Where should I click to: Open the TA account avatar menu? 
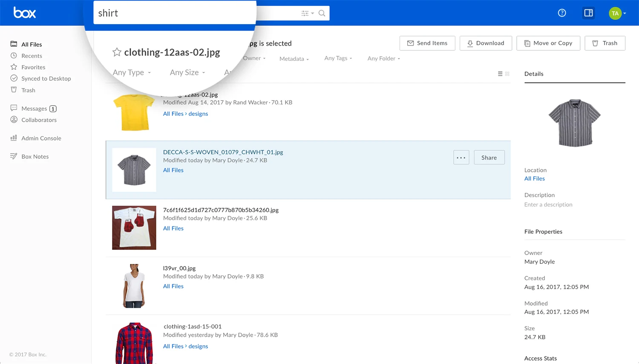coord(616,13)
